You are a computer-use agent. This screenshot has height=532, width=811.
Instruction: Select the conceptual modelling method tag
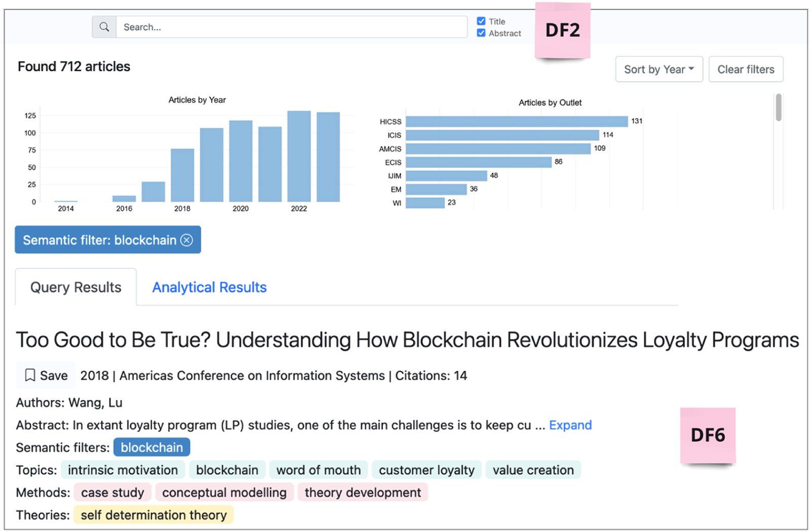coord(224,492)
